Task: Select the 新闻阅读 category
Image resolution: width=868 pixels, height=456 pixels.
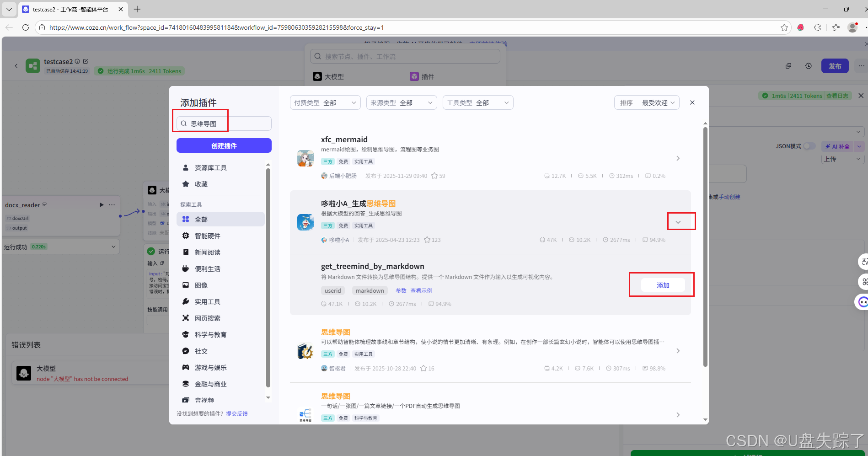Action: click(x=220, y=252)
